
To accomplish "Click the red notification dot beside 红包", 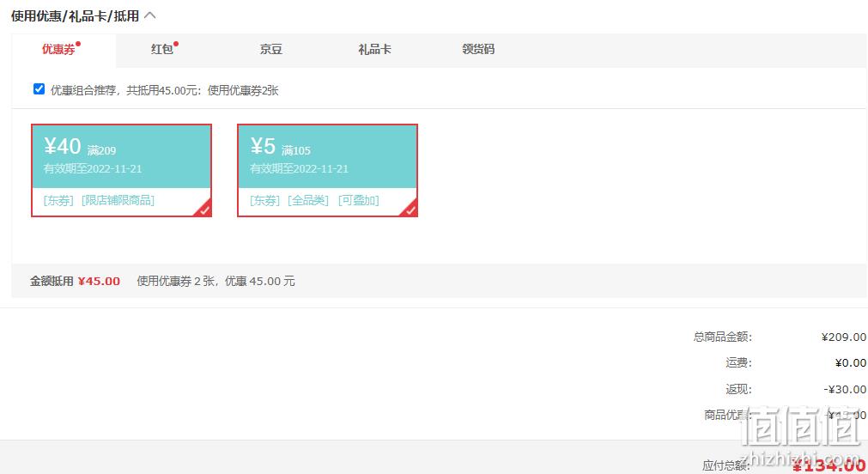I will point(176,43).
